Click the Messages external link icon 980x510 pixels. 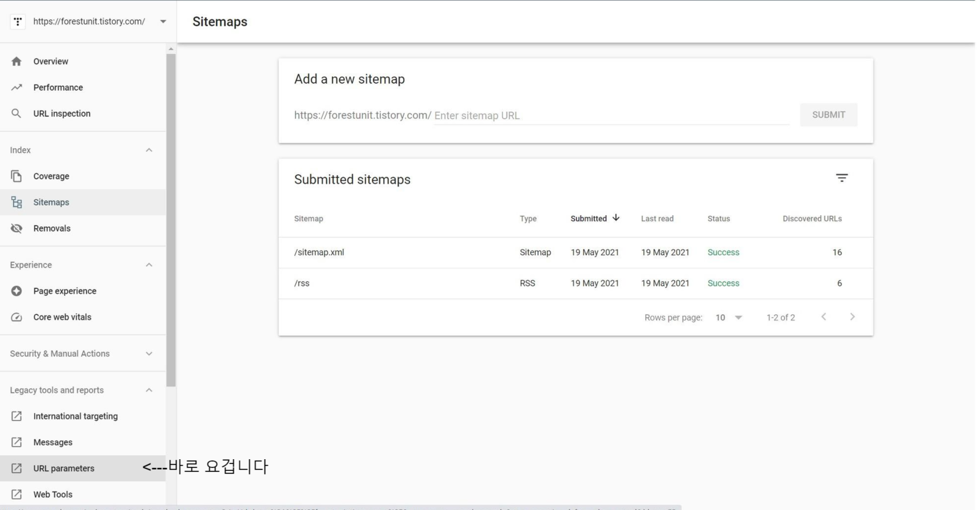point(16,442)
